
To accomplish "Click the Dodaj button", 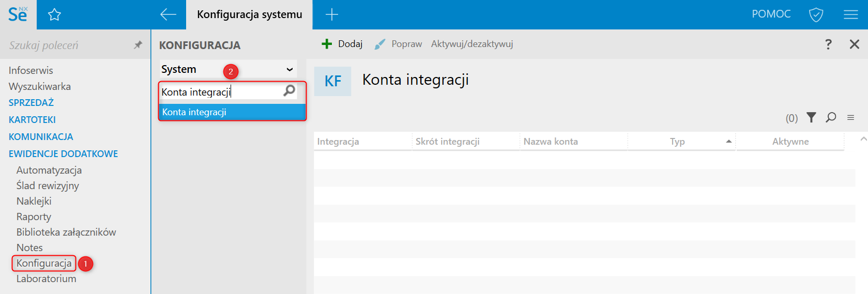I will pos(342,44).
